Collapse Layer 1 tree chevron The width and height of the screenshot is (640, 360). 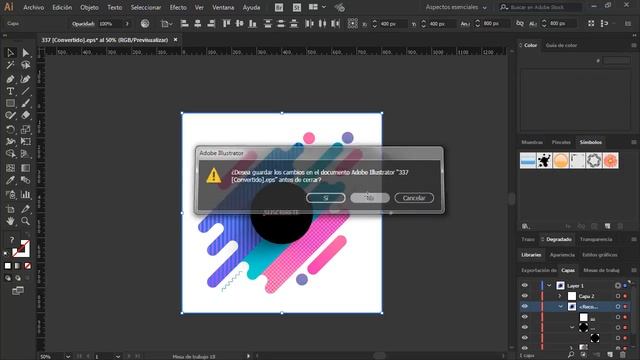[x=549, y=285]
